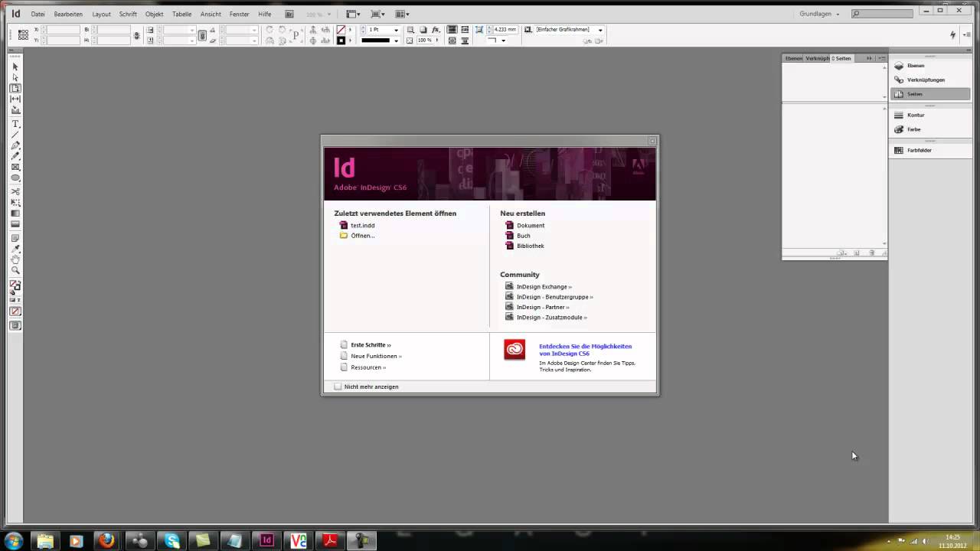The image size is (980, 551).
Task: Click 'Öffnen...' in welcome dialog
Action: tap(362, 236)
